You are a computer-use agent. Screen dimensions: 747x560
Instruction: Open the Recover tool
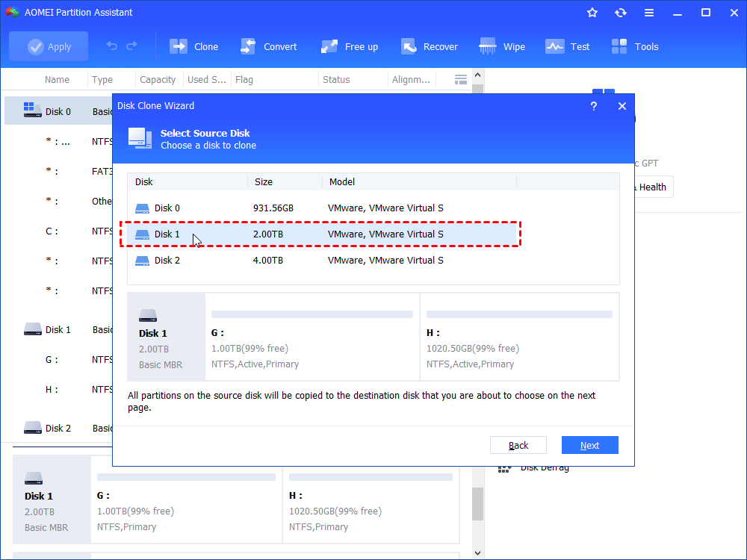430,46
